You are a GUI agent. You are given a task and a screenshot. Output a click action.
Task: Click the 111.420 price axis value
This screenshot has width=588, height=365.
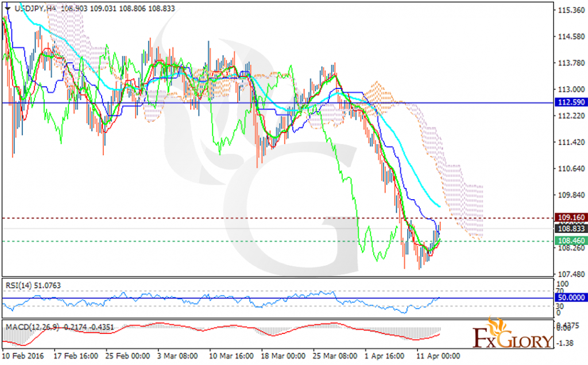(571, 142)
